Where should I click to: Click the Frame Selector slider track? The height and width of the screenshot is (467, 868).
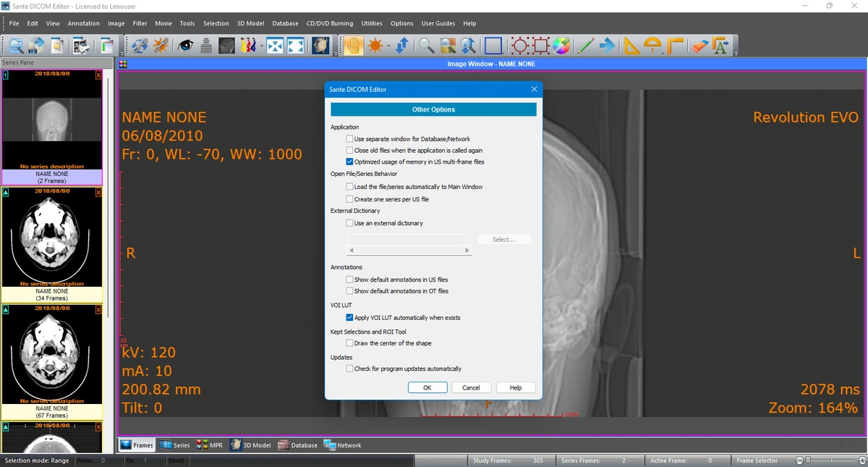point(830,460)
